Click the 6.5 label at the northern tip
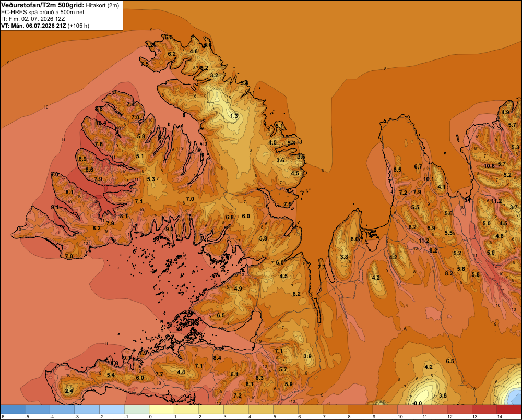The height and width of the screenshot is (420, 522). click(169, 37)
